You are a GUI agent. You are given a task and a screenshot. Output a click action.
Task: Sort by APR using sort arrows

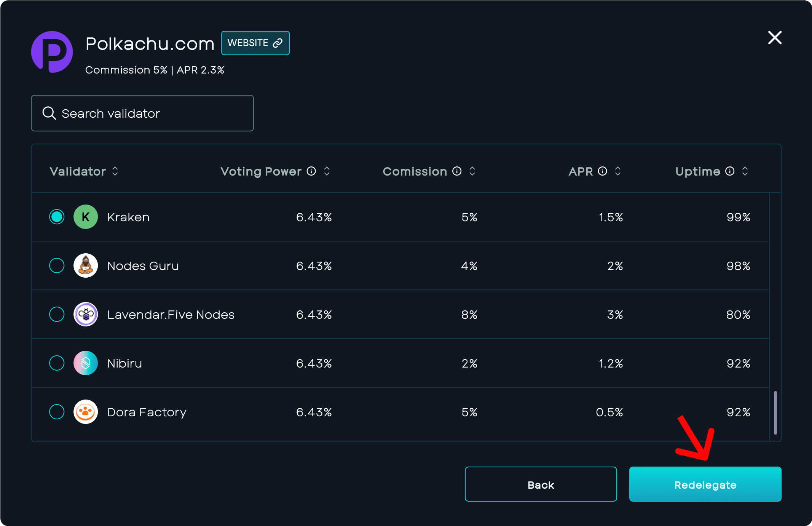pos(618,171)
